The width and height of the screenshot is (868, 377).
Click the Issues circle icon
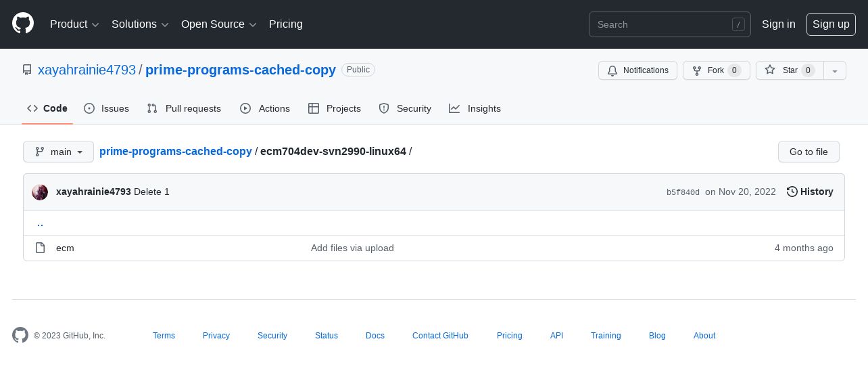point(89,108)
